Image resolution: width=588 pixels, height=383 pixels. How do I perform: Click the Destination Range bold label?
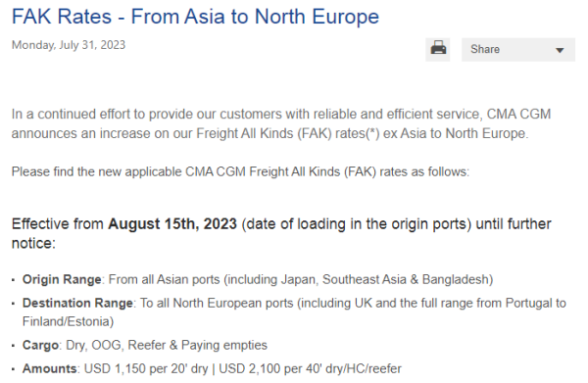pos(77,303)
